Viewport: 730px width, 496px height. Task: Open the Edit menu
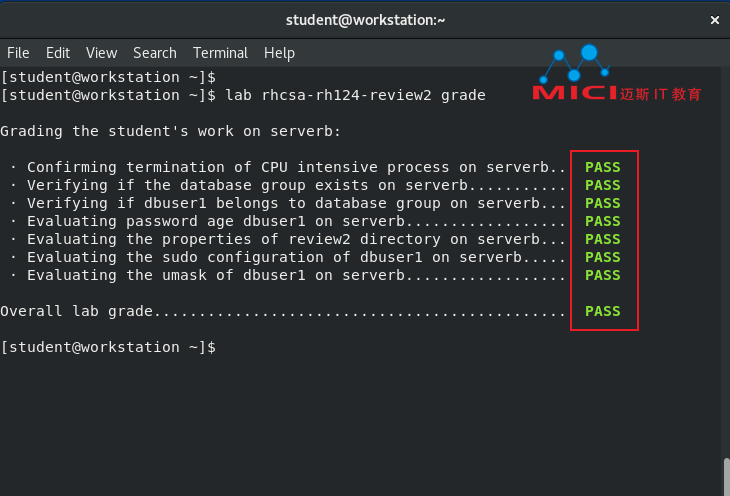(x=58, y=53)
